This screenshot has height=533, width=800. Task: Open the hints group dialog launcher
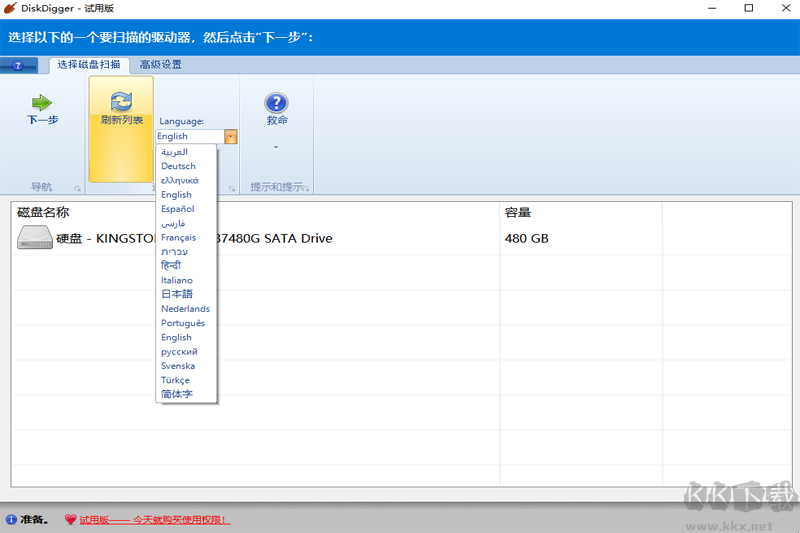pyautogui.click(x=307, y=189)
